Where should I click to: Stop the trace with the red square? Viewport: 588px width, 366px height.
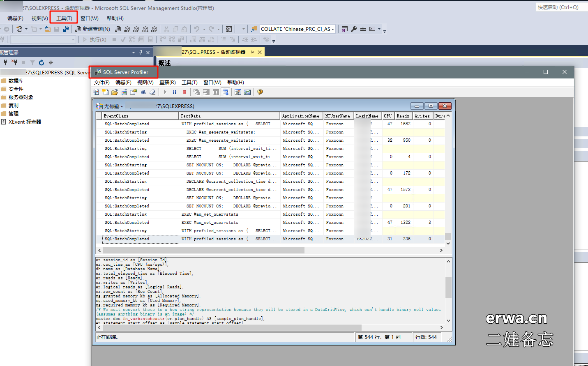tap(184, 92)
